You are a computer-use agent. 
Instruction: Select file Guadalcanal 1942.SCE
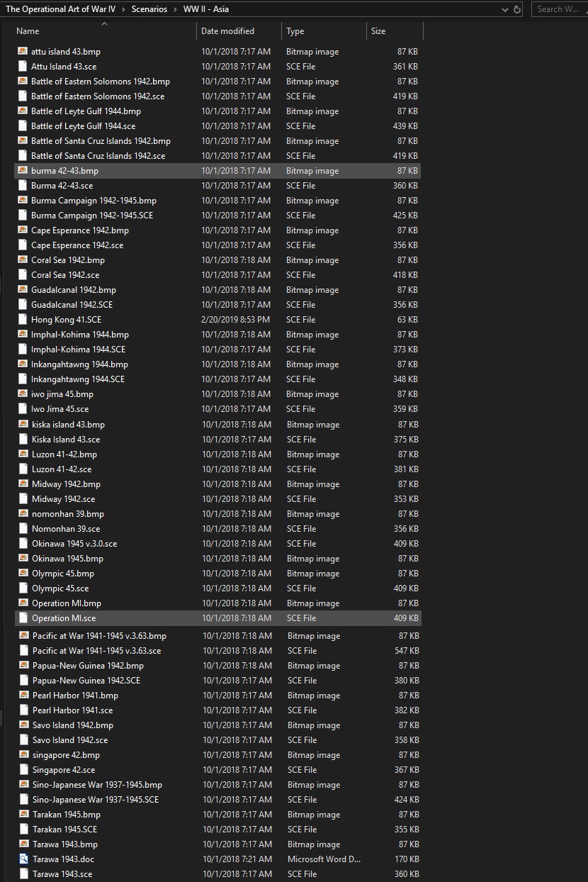(x=72, y=305)
